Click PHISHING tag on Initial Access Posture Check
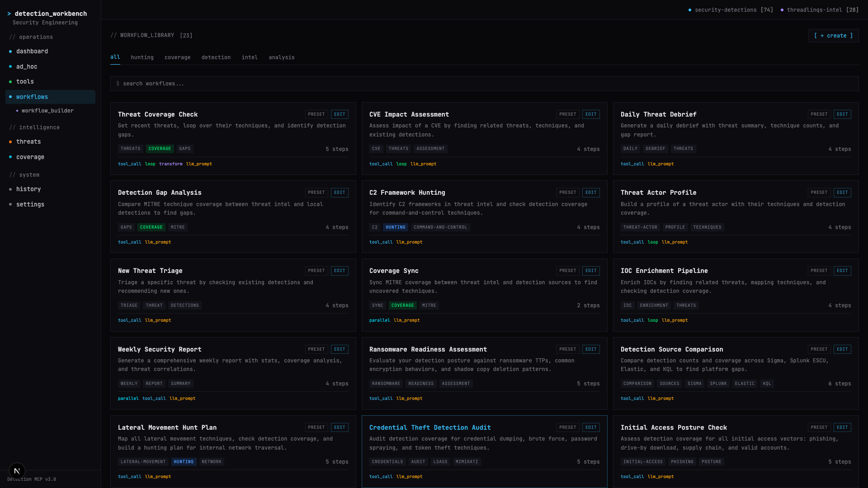This screenshot has width=868, height=488. (x=682, y=462)
